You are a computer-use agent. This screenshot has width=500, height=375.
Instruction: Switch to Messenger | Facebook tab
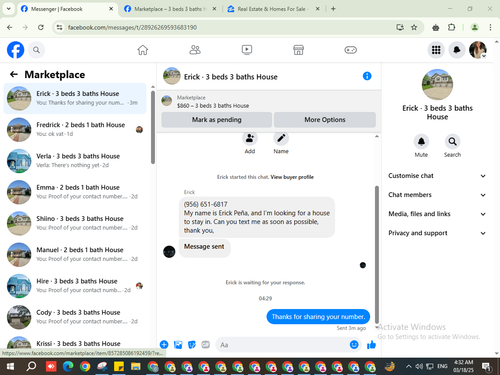coord(67,9)
